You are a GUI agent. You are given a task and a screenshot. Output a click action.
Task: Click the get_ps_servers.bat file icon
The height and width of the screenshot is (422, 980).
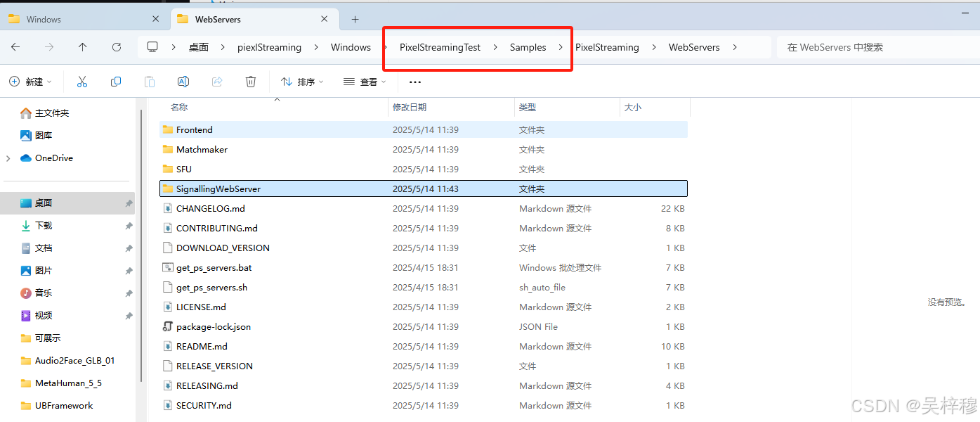167,267
